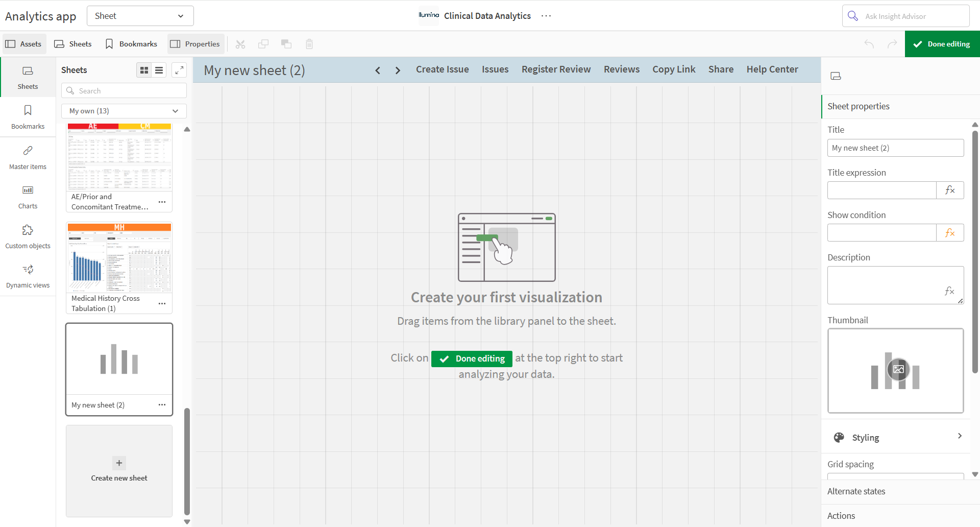
Task: Open the Charts panel
Action: pyautogui.click(x=28, y=197)
